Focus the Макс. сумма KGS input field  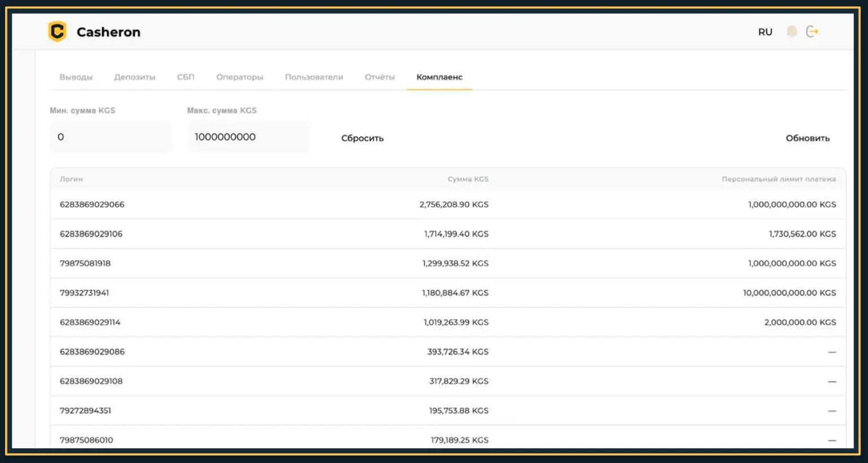click(x=248, y=137)
